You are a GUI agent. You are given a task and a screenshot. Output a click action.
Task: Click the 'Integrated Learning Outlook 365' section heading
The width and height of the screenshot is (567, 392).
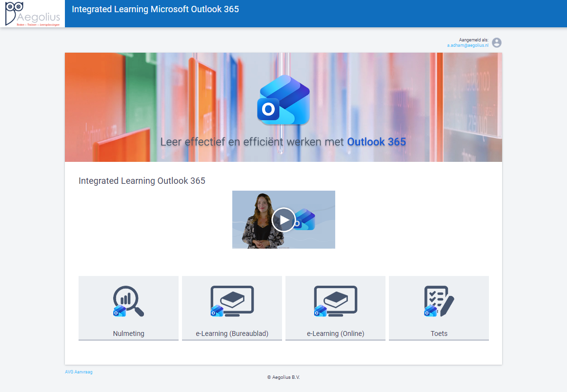142,181
